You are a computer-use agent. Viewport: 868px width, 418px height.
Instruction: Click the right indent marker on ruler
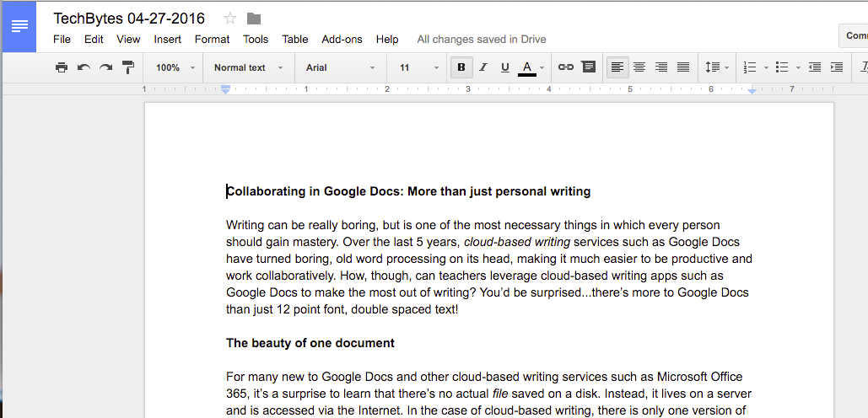(x=752, y=91)
